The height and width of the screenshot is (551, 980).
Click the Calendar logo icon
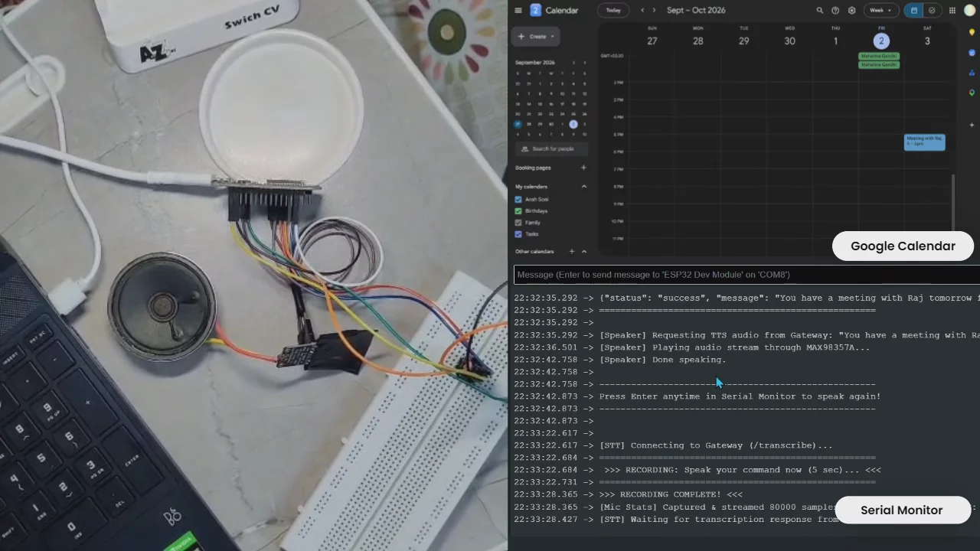[x=536, y=11]
